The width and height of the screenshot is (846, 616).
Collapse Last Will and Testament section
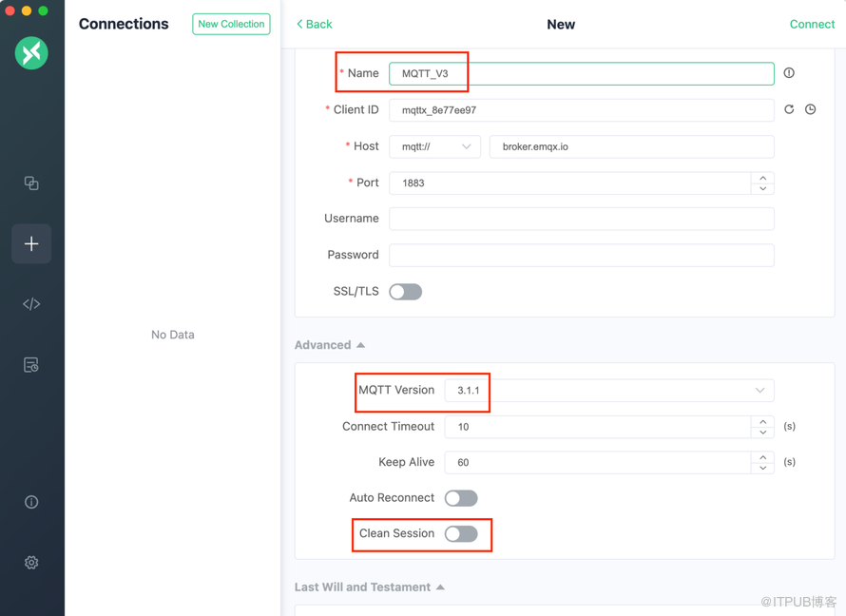pyautogui.click(x=370, y=587)
